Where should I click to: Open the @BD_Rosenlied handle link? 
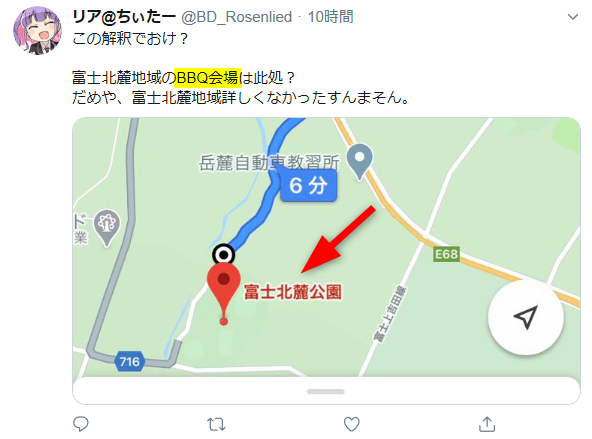coord(237,17)
